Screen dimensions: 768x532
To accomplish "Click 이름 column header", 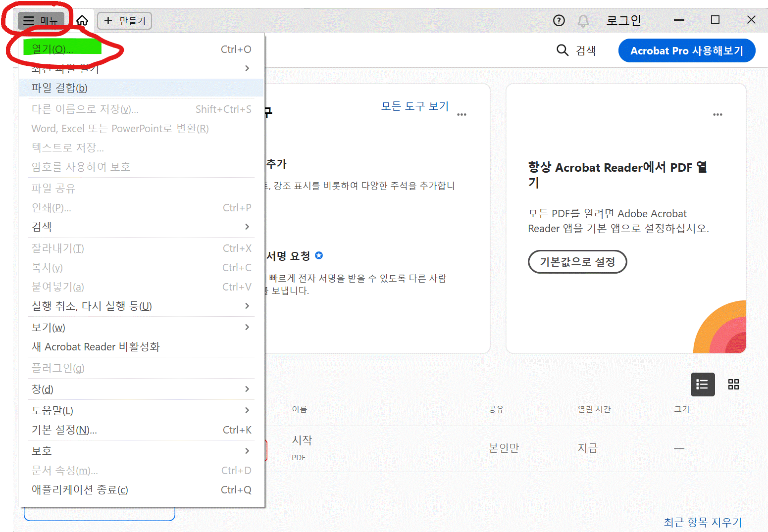I will click(300, 409).
